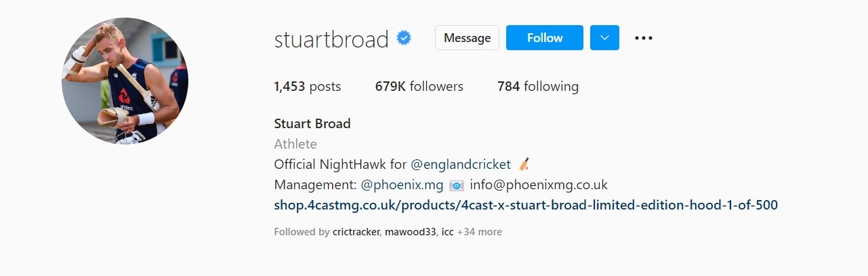Open Stuart Broad's profile picture
The height and width of the screenshot is (276, 868).
pyautogui.click(x=125, y=81)
